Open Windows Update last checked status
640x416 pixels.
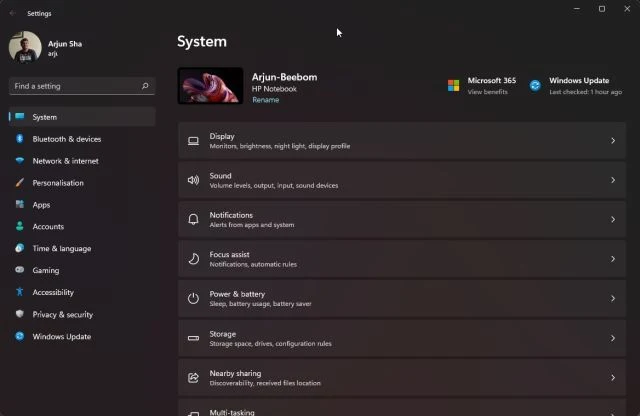click(585, 92)
